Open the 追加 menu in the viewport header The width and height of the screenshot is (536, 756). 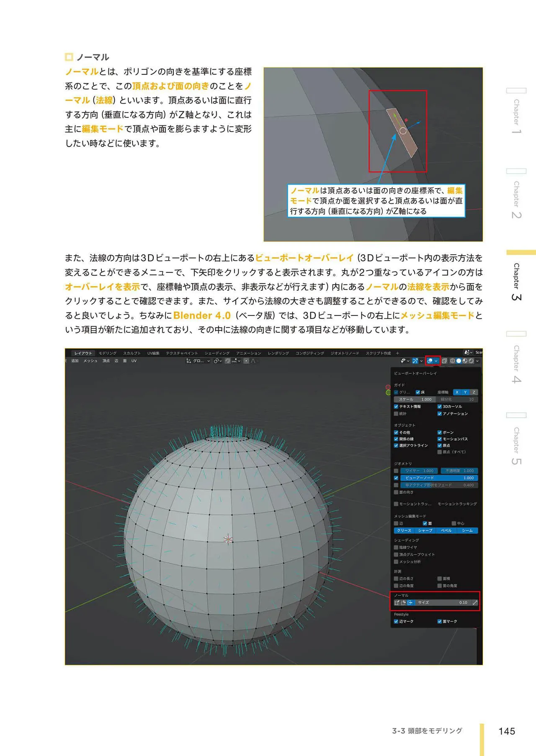(x=75, y=361)
